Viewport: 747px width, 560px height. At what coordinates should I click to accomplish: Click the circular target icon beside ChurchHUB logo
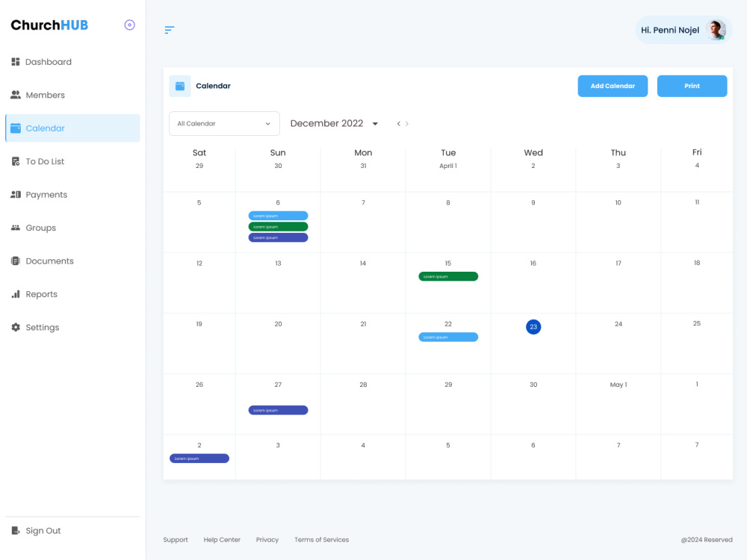[129, 25]
